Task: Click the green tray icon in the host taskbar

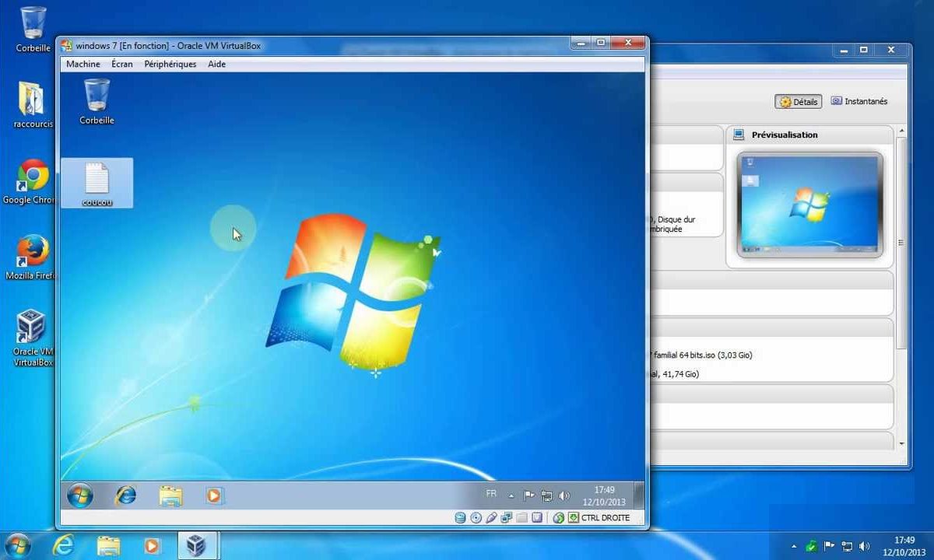Action: [812, 546]
